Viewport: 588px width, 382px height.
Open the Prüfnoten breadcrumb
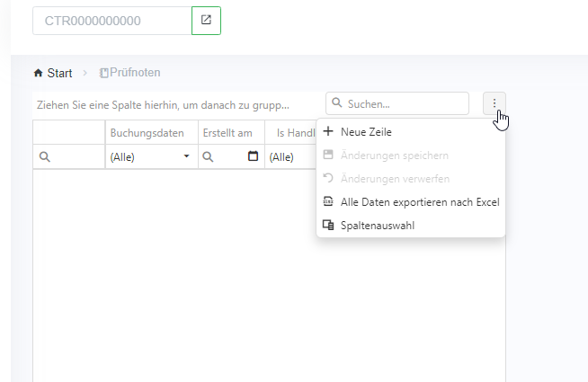(x=130, y=73)
